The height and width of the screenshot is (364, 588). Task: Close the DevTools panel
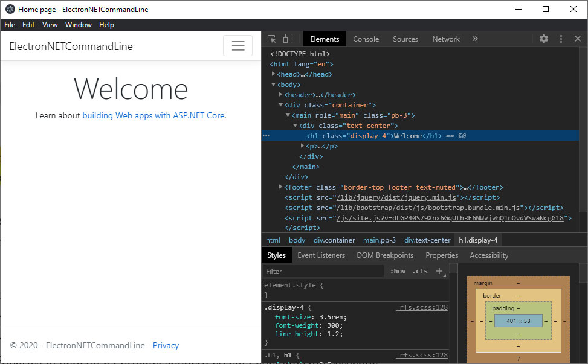coord(578,39)
